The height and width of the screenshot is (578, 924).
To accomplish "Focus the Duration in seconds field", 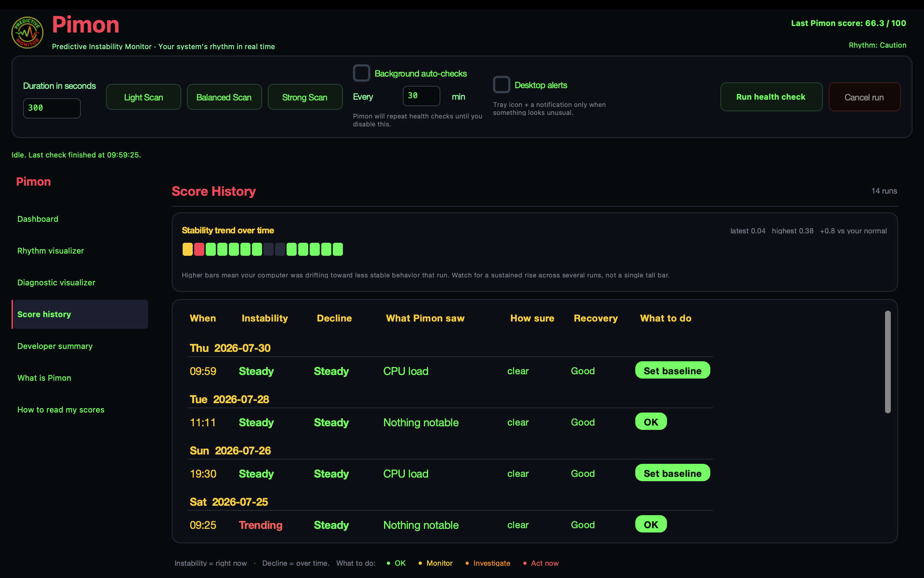I will pos(52,108).
